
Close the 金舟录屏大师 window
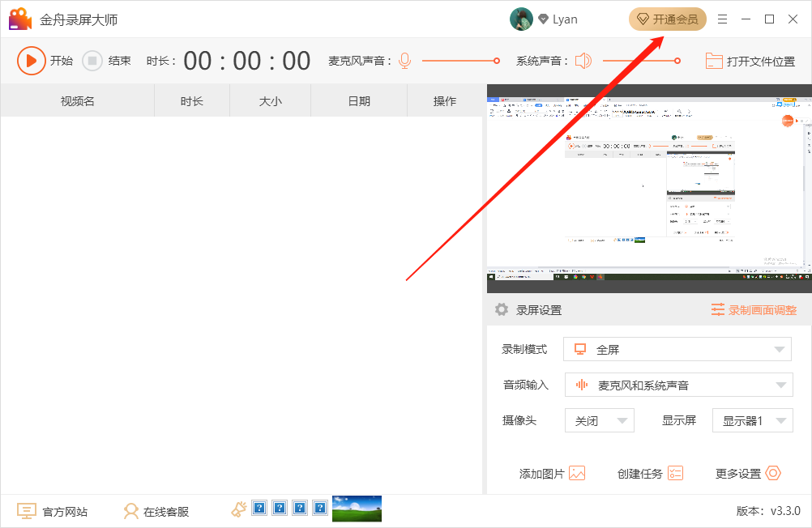pos(793,19)
